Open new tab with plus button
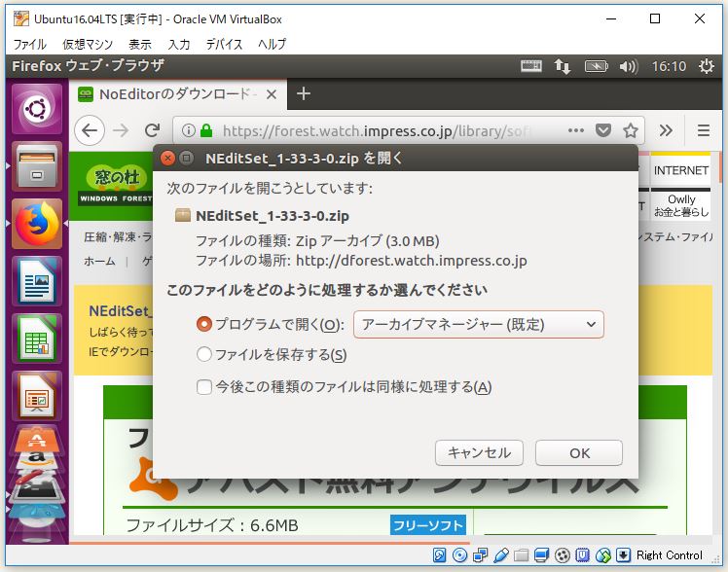728x572 pixels. [x=304, y=94]
